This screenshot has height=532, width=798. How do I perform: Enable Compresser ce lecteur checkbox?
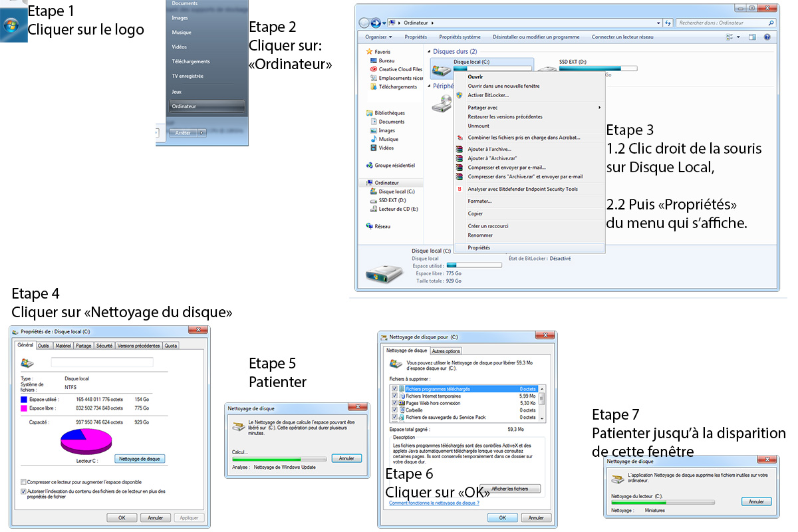coord(23,482)
